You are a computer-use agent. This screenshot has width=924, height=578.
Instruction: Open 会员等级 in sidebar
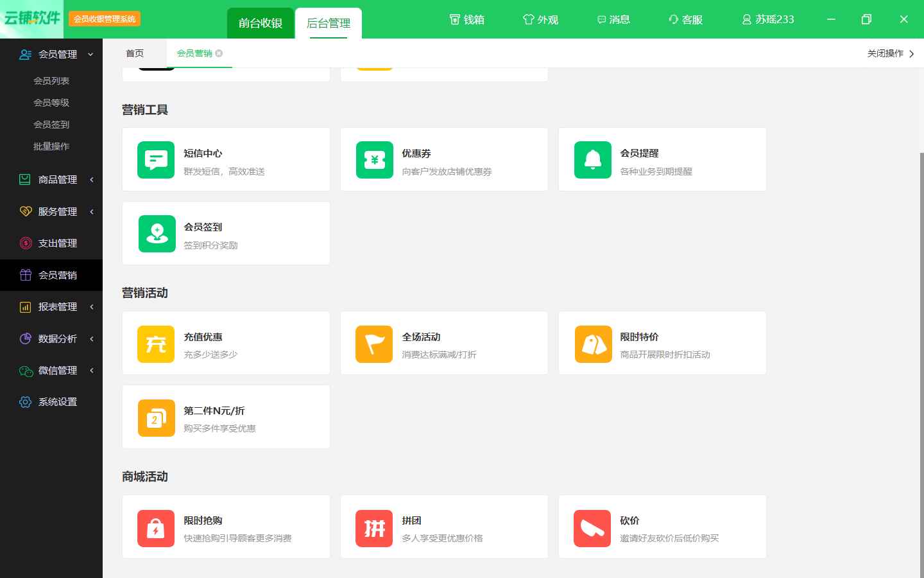tap(51, 103)
